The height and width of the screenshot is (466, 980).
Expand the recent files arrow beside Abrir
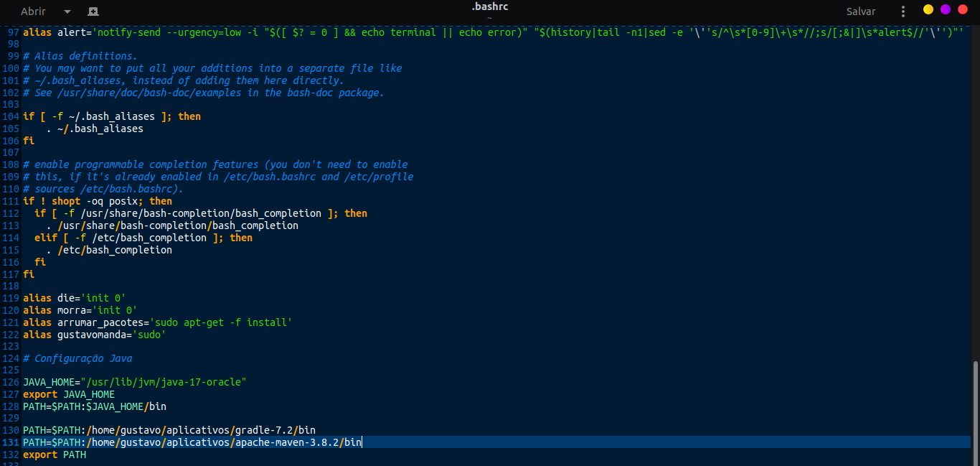(x=67, y=11)
